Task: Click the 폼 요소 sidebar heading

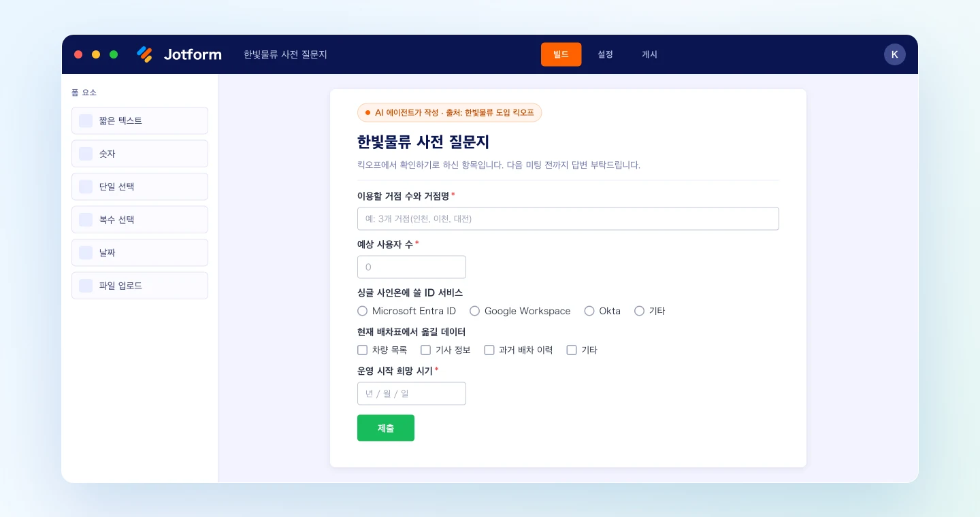Action: [x=84, y=93]
